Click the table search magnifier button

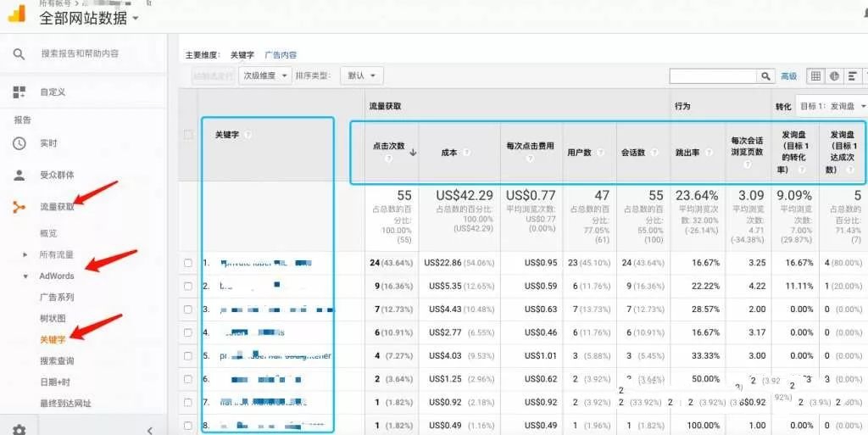pos(766,76)
